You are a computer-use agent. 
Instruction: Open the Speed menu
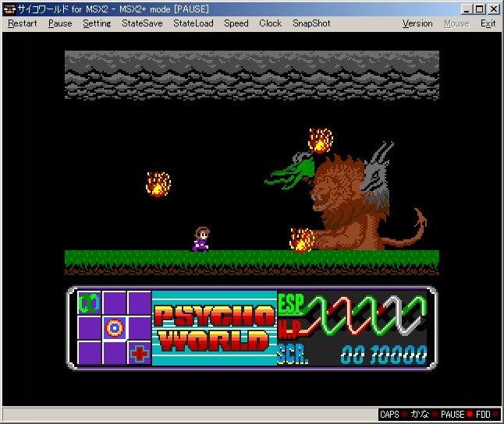point(236,23)
